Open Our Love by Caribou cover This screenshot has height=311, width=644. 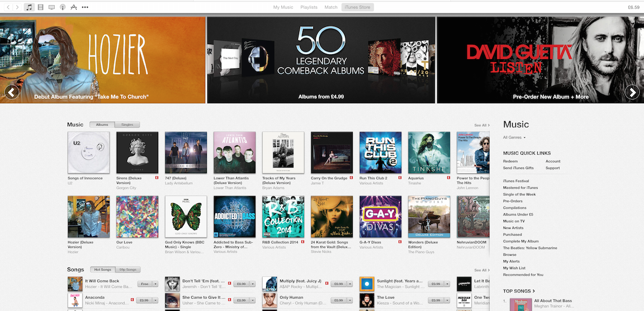(137, 217)
